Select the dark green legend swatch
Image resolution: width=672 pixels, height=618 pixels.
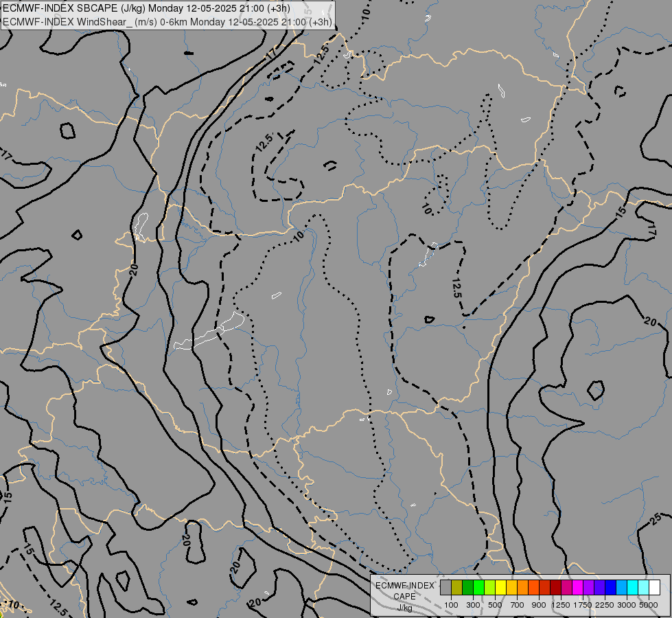coord(468,587)
